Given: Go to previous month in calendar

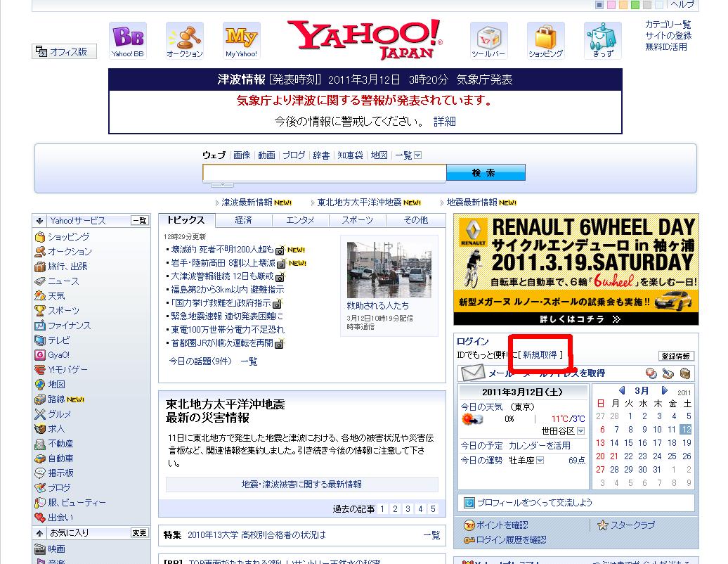Looking at the screenshot, I should pos(622,391).
